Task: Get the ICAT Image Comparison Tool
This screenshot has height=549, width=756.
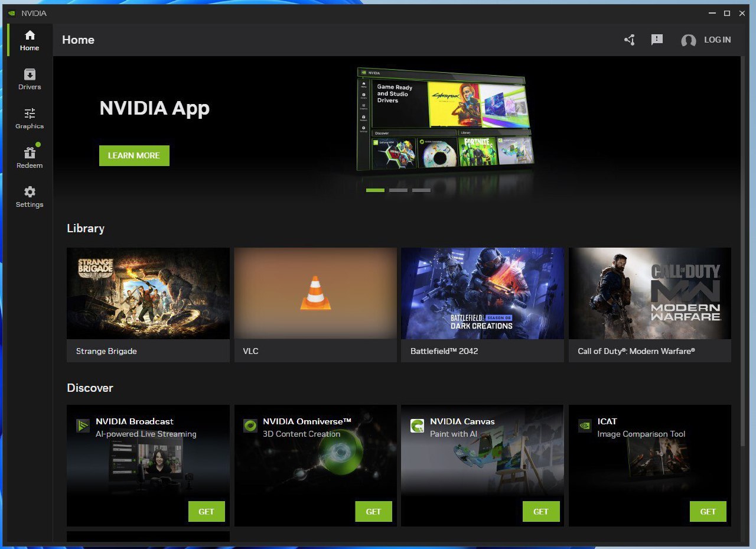Action: pyautogui.click(x=708, y=512)
